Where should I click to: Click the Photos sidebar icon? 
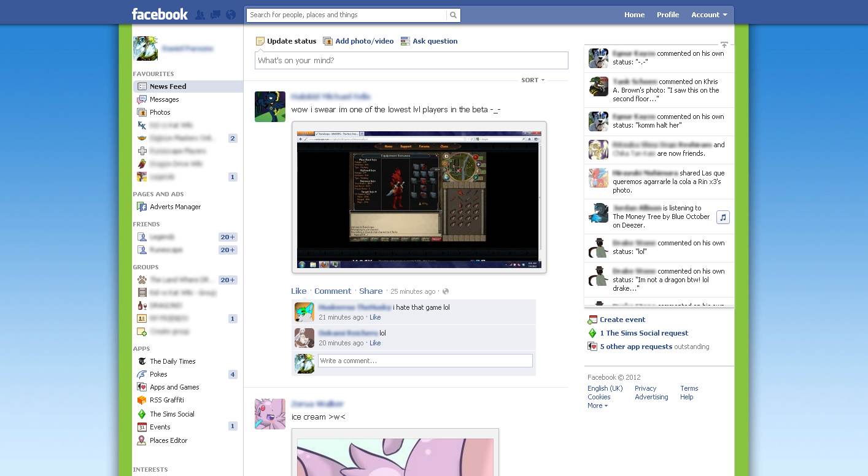coord(142,112)
